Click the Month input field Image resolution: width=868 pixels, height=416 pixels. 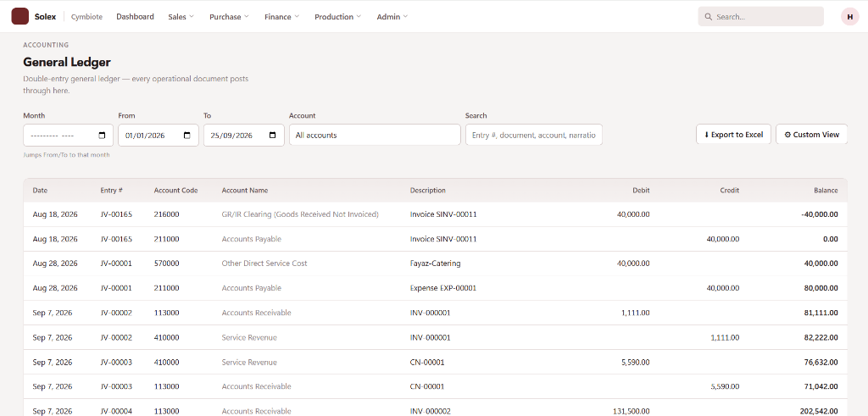tap(68, 135)
